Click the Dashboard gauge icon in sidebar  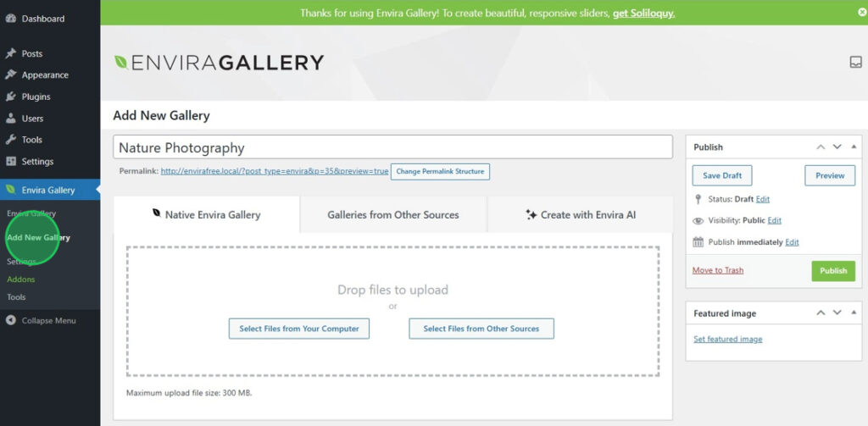10,19
